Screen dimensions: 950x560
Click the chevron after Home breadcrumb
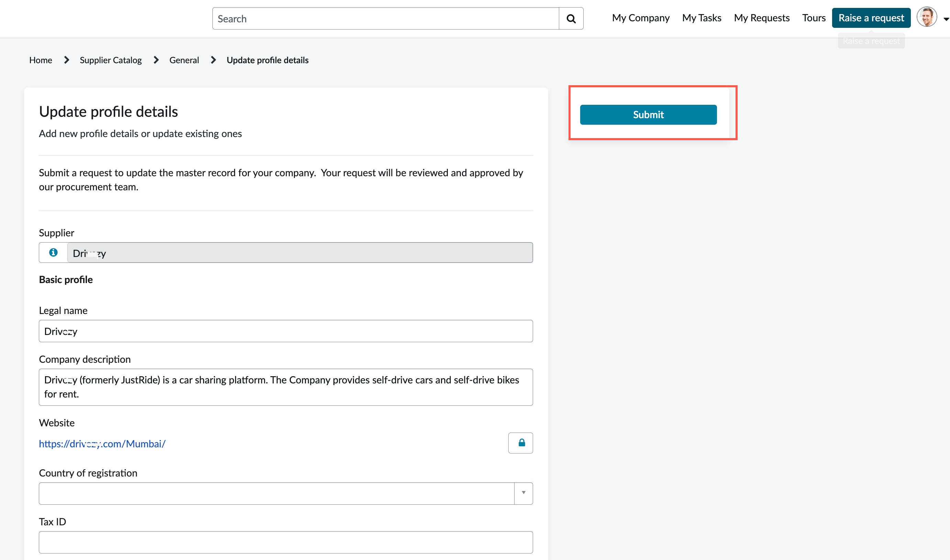[x=66, y=60]
